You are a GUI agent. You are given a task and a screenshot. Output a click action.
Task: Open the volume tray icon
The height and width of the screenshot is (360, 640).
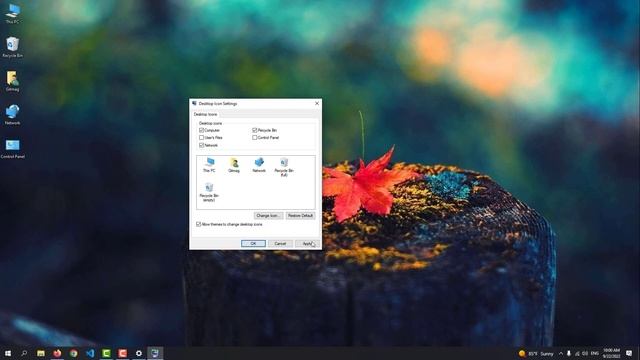click(x=585, y=353)
